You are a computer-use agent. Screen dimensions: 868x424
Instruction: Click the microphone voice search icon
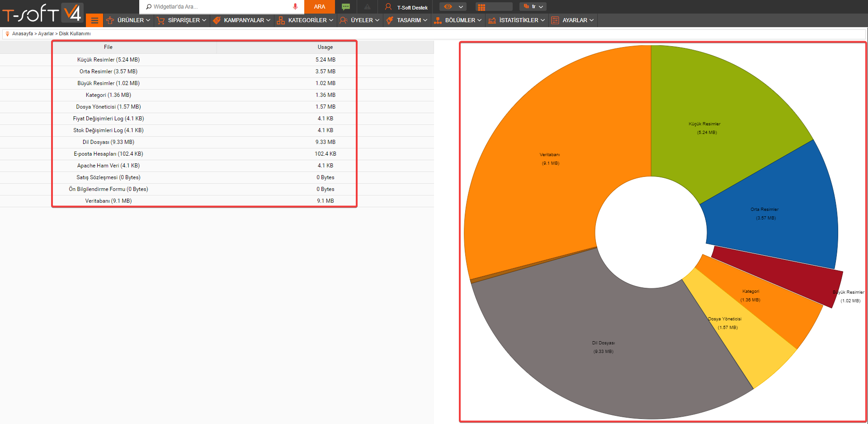(x=295, y=7)
